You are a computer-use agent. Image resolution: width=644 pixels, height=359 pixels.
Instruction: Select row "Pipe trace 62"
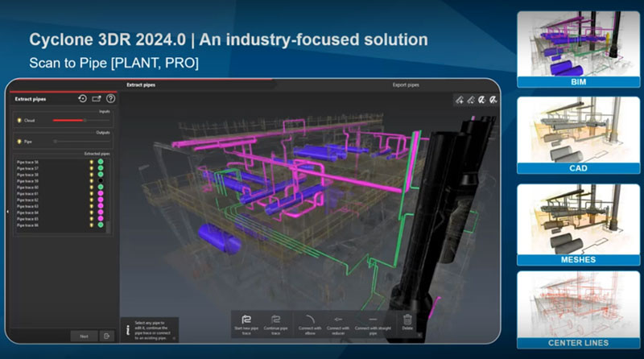(60, 200)
